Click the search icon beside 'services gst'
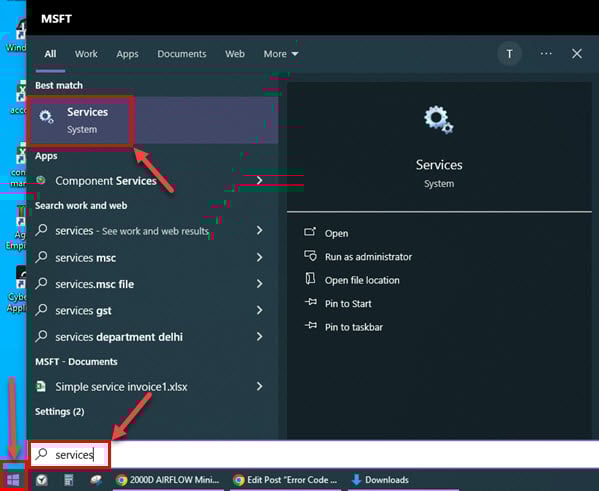Screen dimensions: 599x491 [41, 310]
